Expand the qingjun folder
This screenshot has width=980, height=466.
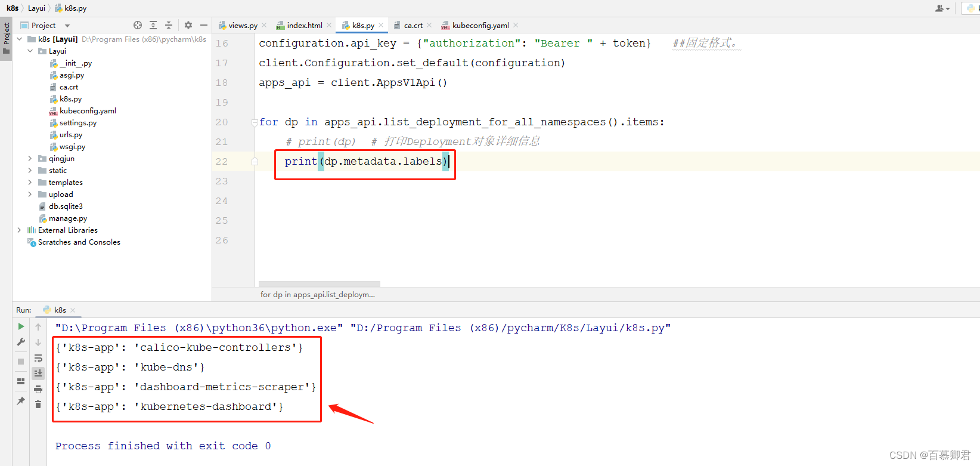coord(30,159)
